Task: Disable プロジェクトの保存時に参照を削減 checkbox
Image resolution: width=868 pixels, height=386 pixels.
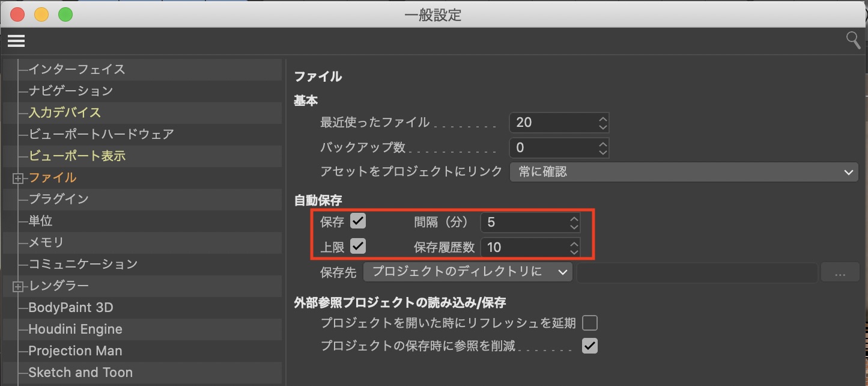Action: 590,346
